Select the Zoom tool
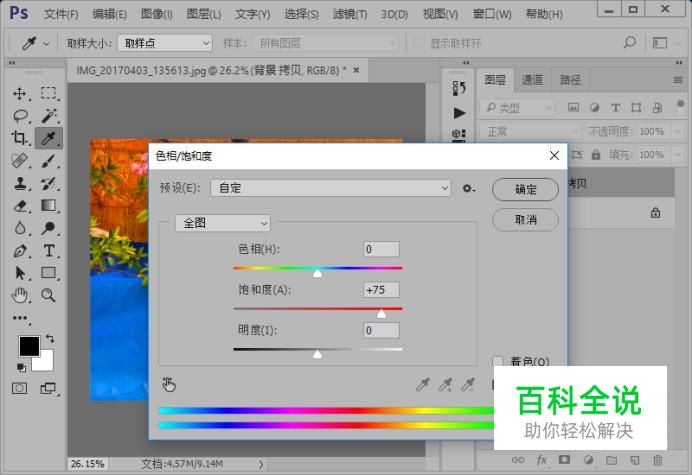 click(49, 295)
